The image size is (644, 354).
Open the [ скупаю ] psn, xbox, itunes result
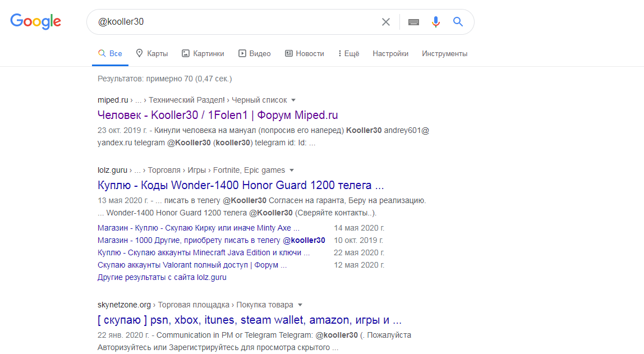[249, 320]
